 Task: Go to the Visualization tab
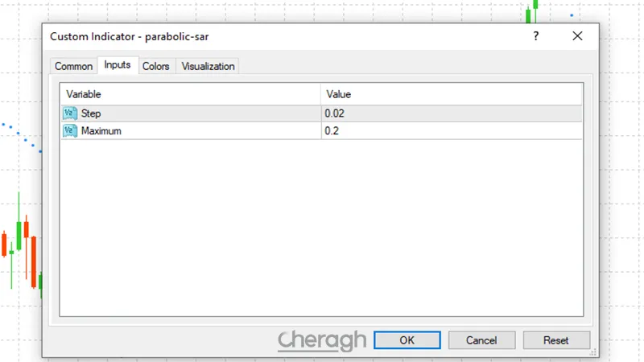[x=208, y=66]
